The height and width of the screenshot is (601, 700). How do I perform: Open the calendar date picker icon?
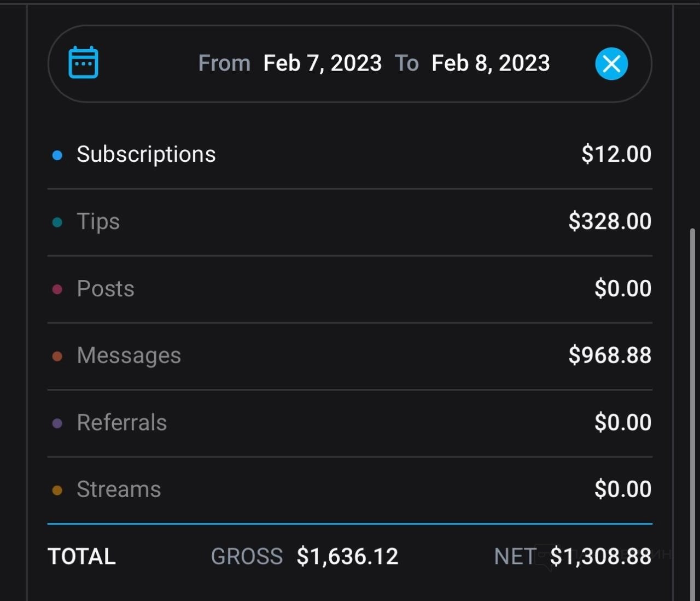coord(83,63)
